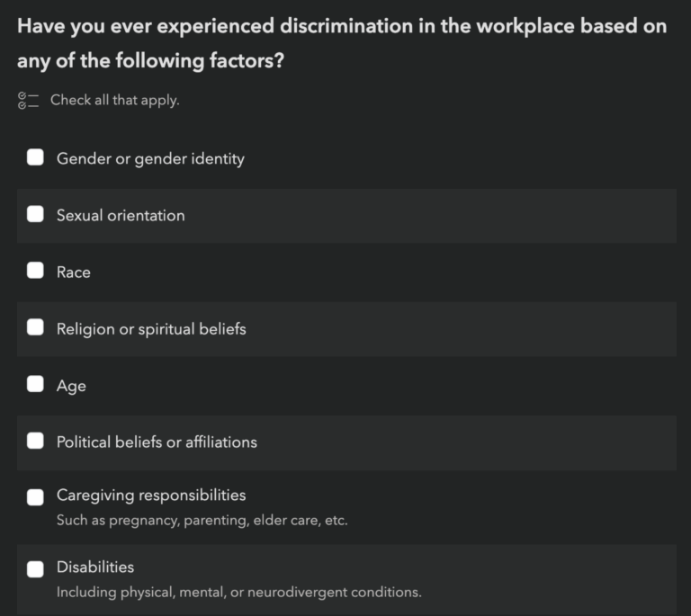Viewport: 691px width, 616px height.
Task: Check the Disabilities checkbox
Action: pos(35,569)
